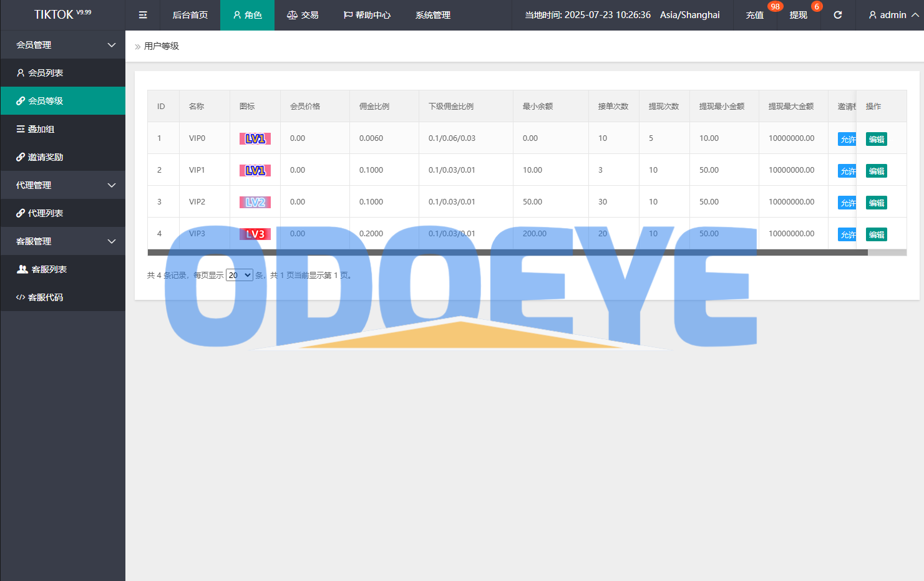Switch to the 交易 top tab

click(x=303, y=15)
